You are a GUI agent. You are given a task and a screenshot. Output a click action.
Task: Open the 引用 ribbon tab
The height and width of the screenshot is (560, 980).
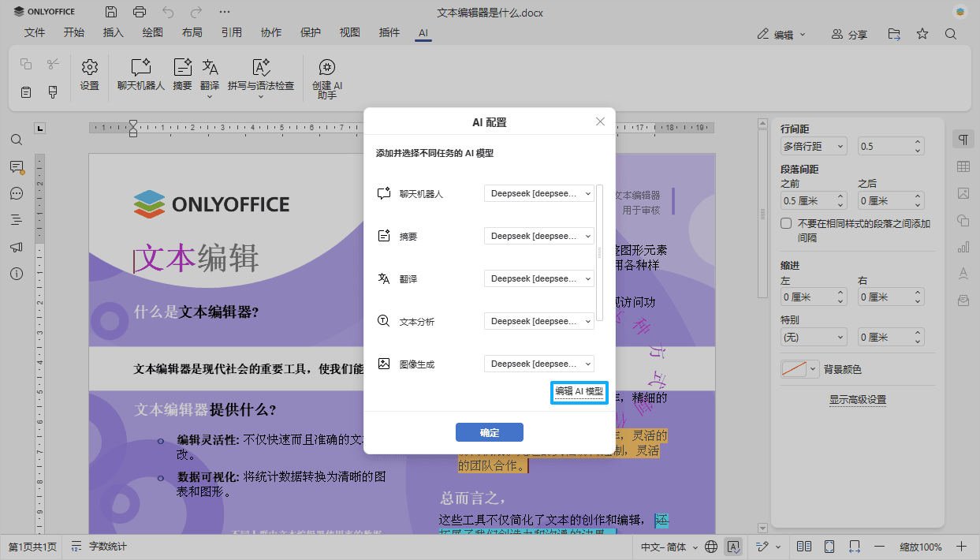(x=232, y=33)
